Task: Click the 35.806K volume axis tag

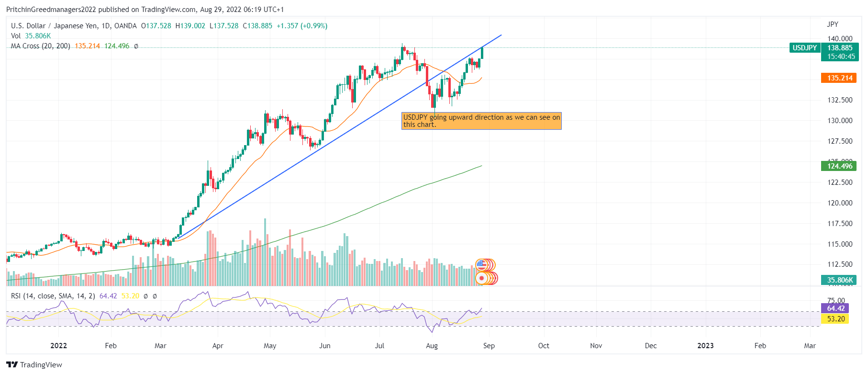Action: pyautogui.click(x=839, y=280)
